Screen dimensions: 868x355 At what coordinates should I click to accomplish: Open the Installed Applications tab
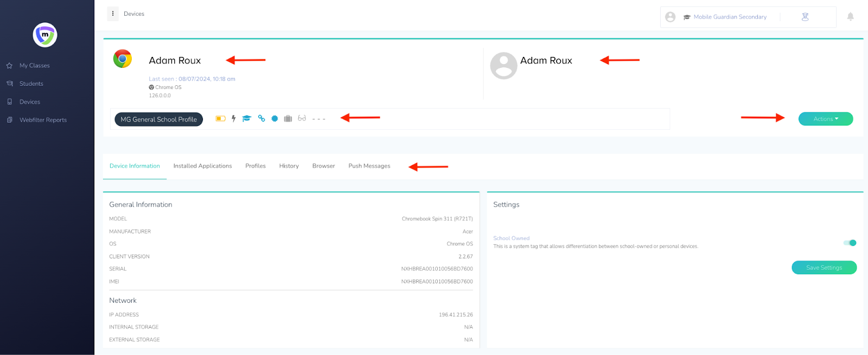click(x=203, y=166)
